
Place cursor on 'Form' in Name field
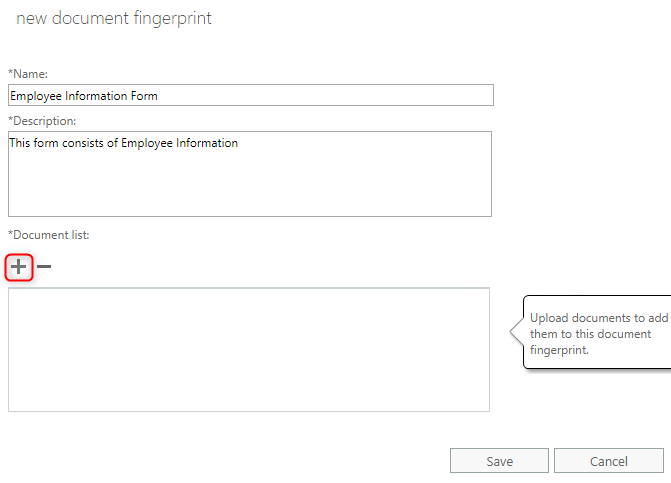click(x=144, y=96)
